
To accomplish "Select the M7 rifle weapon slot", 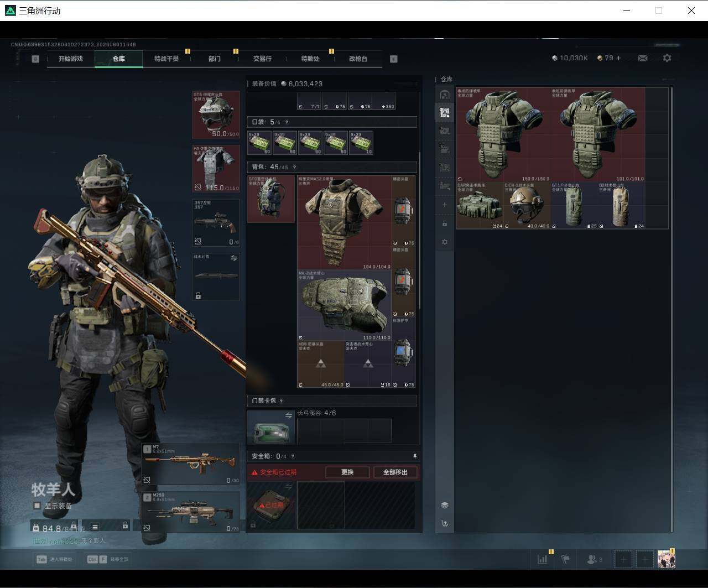I will tap(191, 464).
